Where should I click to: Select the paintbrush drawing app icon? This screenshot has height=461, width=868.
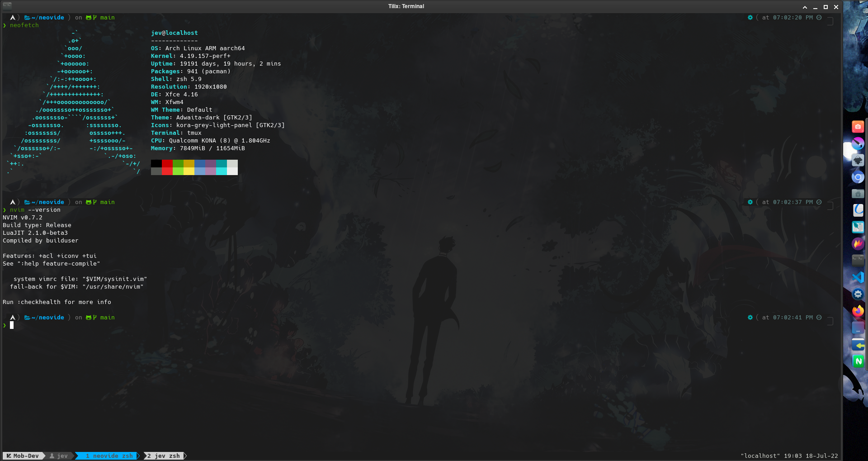click(x=858, y=144)
